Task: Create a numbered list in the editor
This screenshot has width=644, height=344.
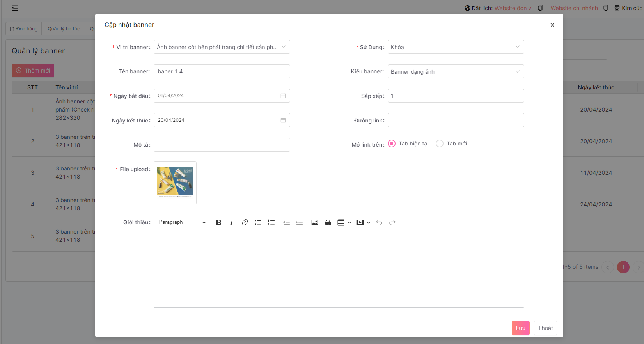Action: click(x=271, y=222)
